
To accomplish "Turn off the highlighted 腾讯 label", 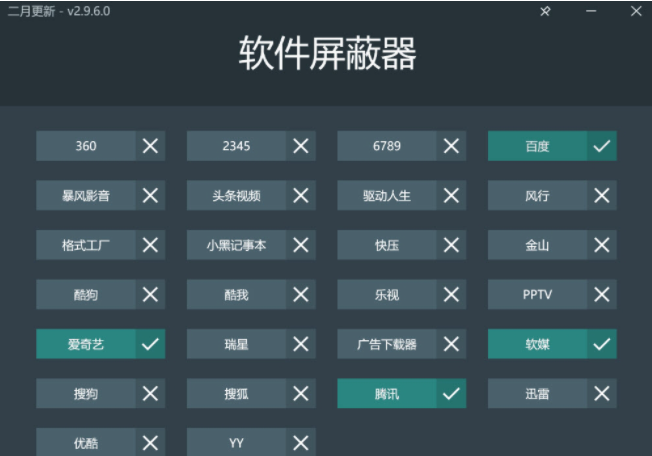I will pyautogui.click(x=387, y=393).
